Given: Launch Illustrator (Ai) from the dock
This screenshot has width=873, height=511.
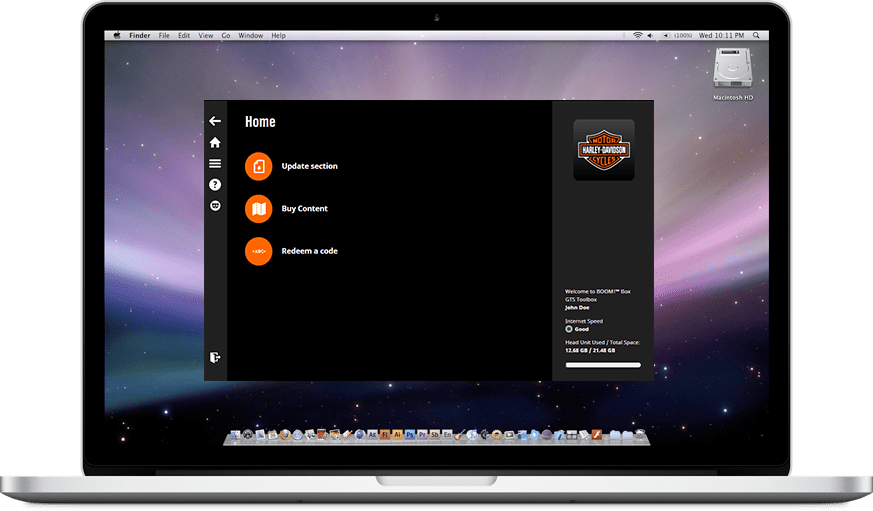Looking at the screenshot, I should [x=398, y=434].
